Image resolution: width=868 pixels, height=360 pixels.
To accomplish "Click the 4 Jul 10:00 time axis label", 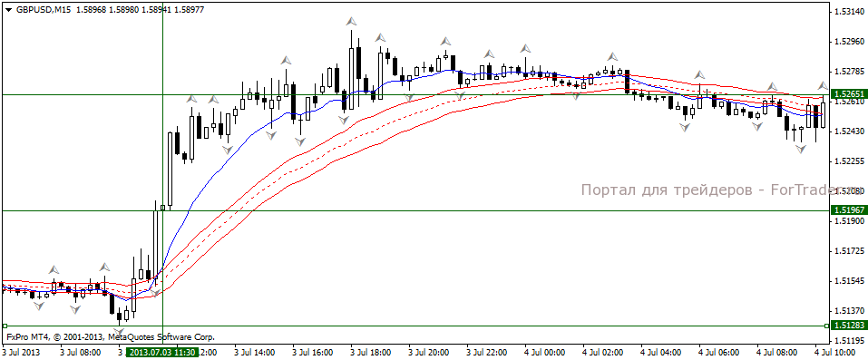I will 835,352.
